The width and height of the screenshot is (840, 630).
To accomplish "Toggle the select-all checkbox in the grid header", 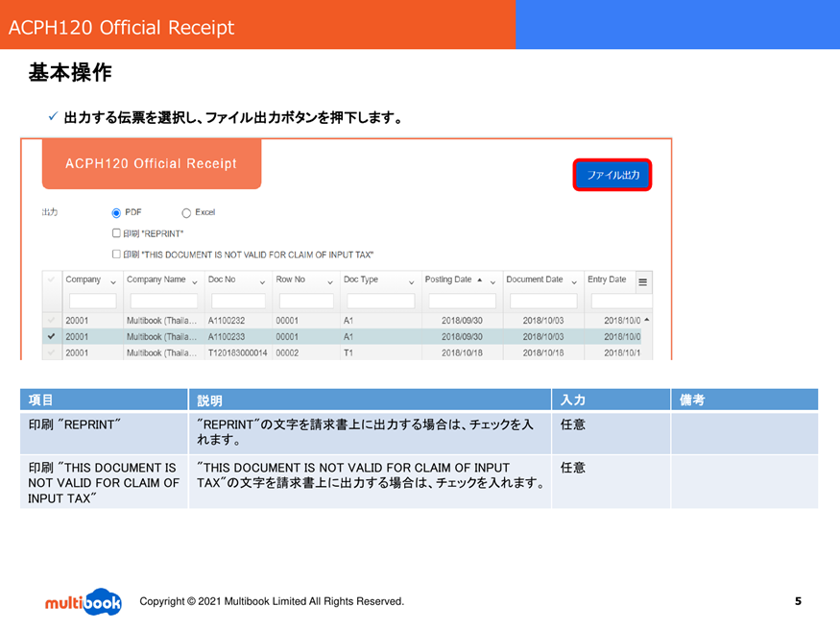I will point(52,279).
